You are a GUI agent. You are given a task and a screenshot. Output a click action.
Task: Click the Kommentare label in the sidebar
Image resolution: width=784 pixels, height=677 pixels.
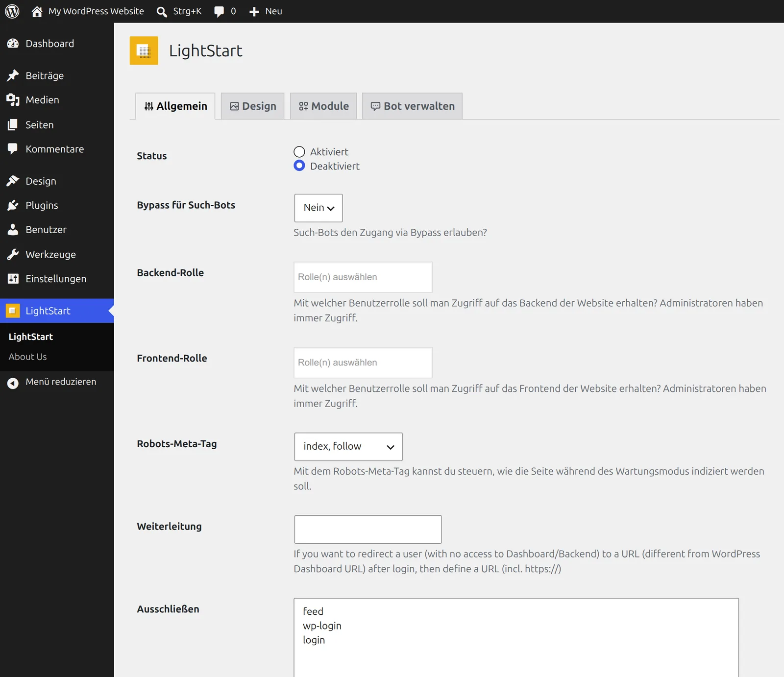click(55, 149)
